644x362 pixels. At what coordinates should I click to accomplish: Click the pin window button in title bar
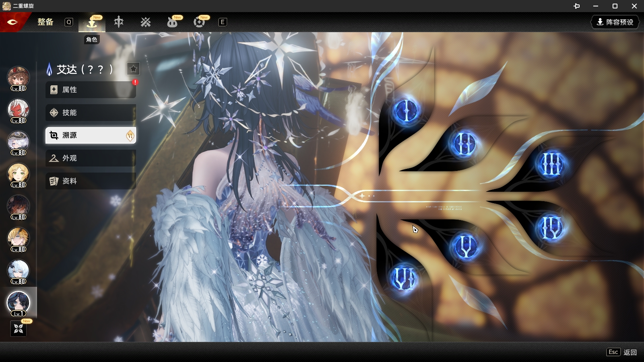point(576,6)
